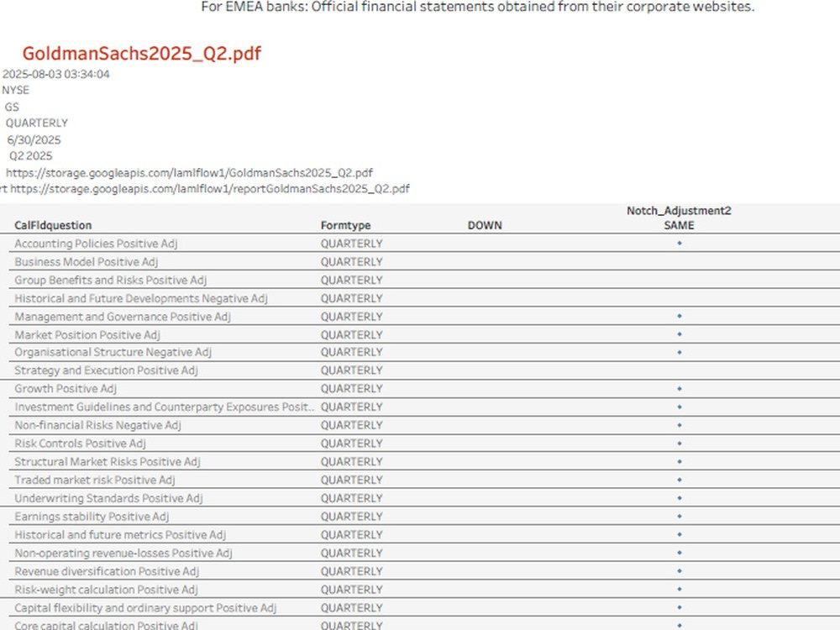The height and width of the screenshot is (630, 840).
Task: Select Strategy and Execution Positive Adj label
Action: pos(106,370)
